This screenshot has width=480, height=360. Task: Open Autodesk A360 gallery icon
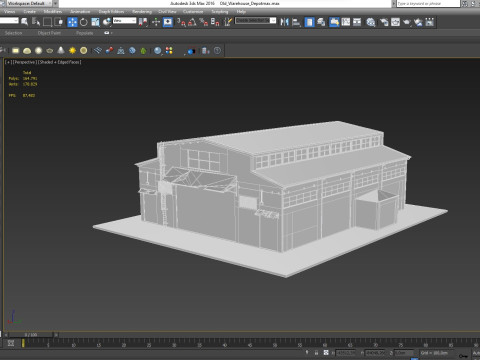click(x=430, y=22)
